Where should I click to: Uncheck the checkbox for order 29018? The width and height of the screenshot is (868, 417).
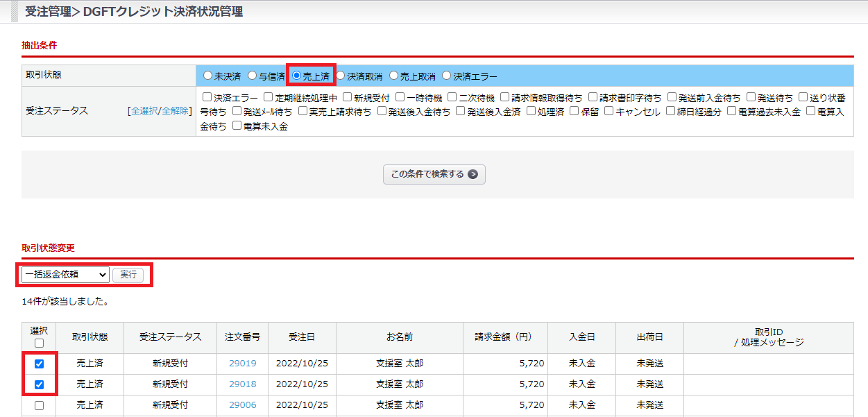tap(39, 384)
